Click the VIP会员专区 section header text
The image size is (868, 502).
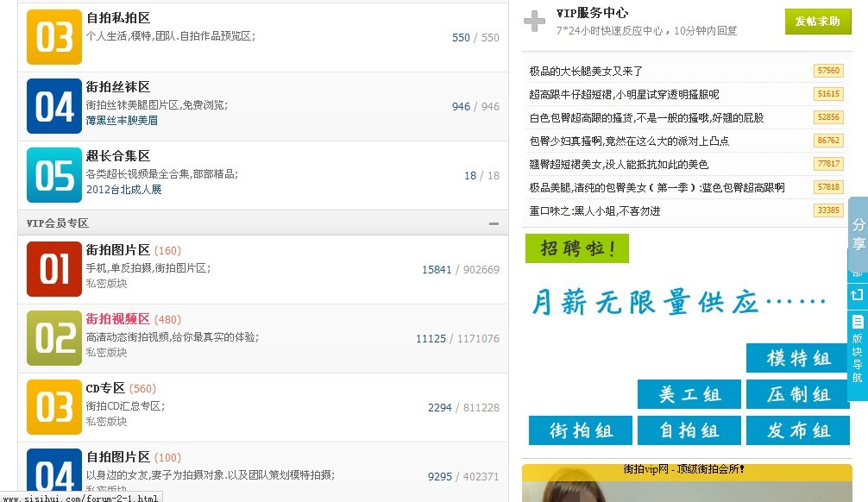tap(58, 223)
